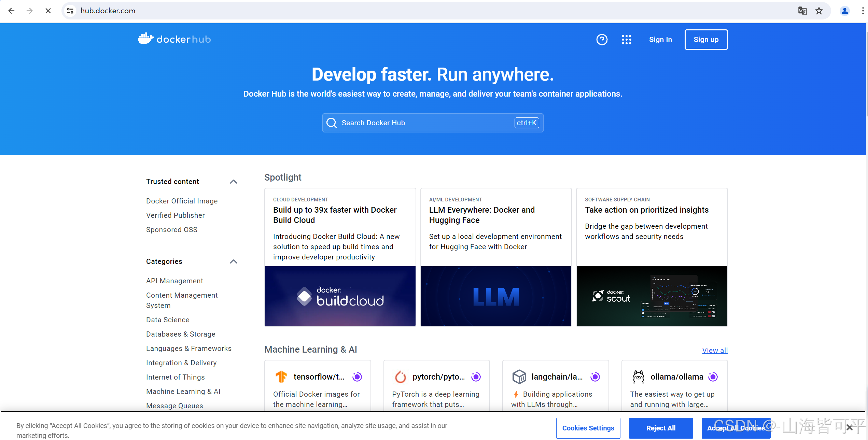Click the translate page icon
Screen dimensions: 868x440
[802, 11]
